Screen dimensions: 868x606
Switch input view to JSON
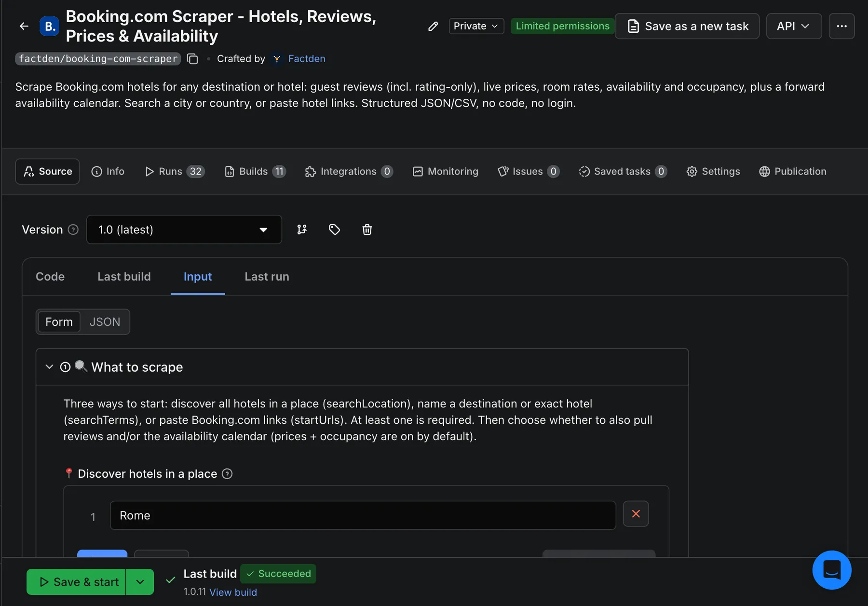click(x=105, y=322)
